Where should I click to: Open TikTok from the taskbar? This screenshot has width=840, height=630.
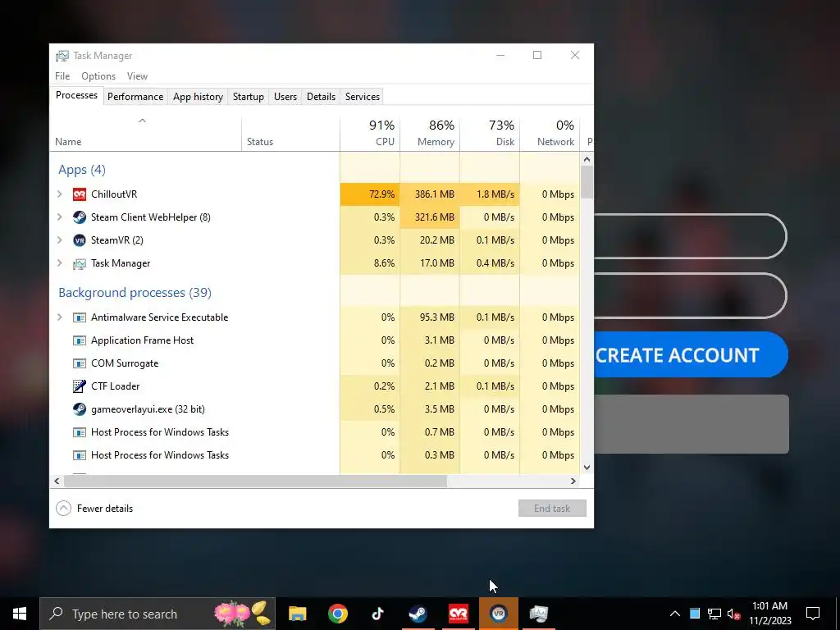click(377, 614)
